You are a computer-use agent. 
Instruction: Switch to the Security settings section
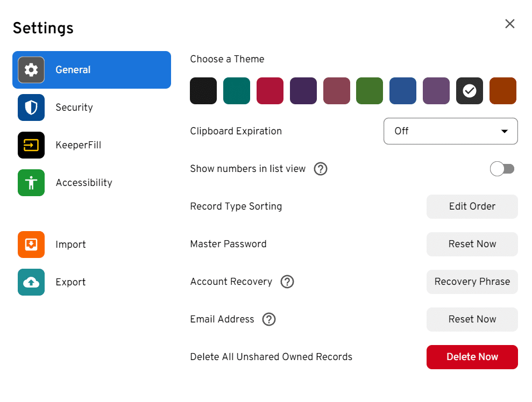(x=74, y=107)
